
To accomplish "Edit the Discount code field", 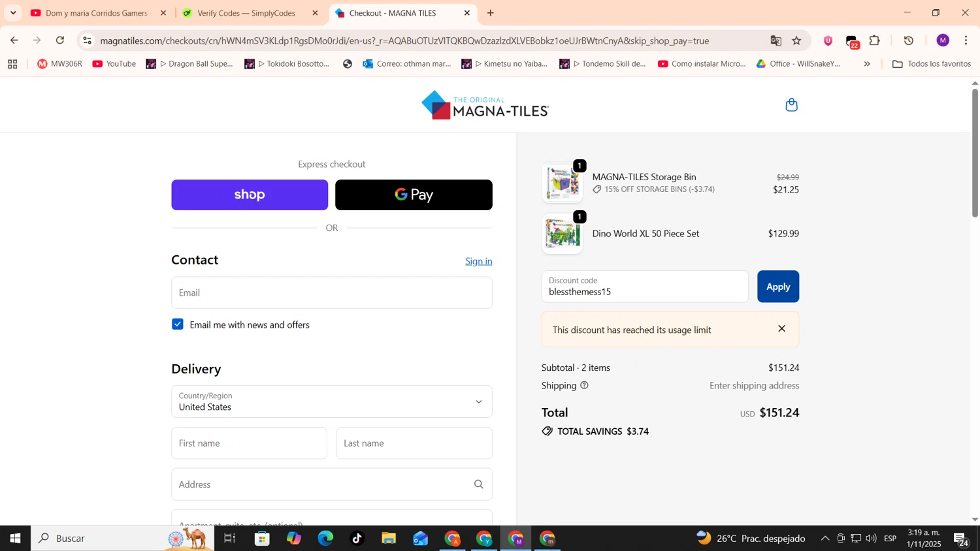I will (x=645, y=287).
